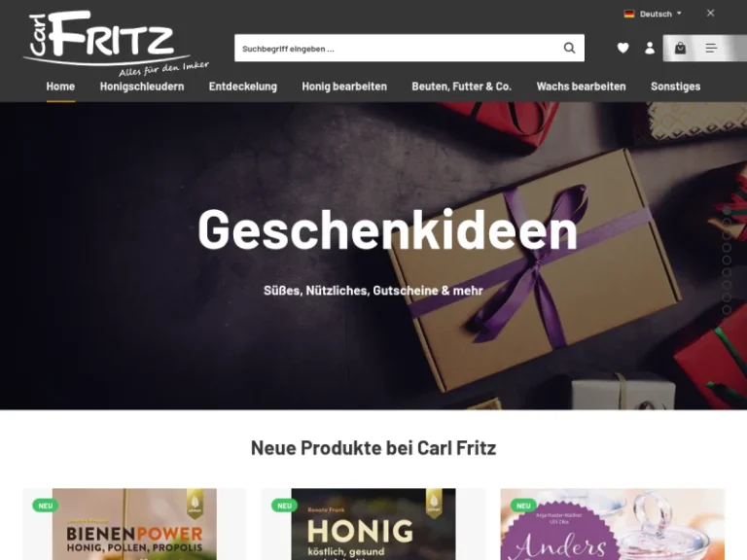Open the hamburger menu icon
This screenshot has width=747, height=560.
pyautogui.click(x=711, y=48)
